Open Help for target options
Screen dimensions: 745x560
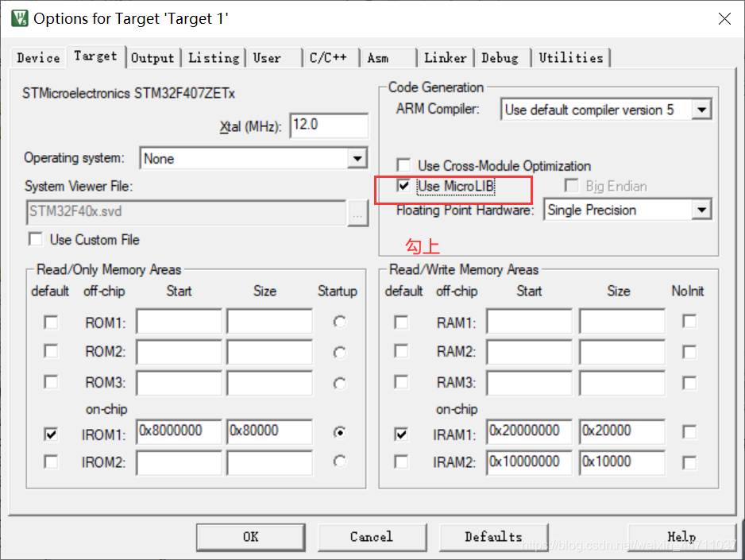681,537
